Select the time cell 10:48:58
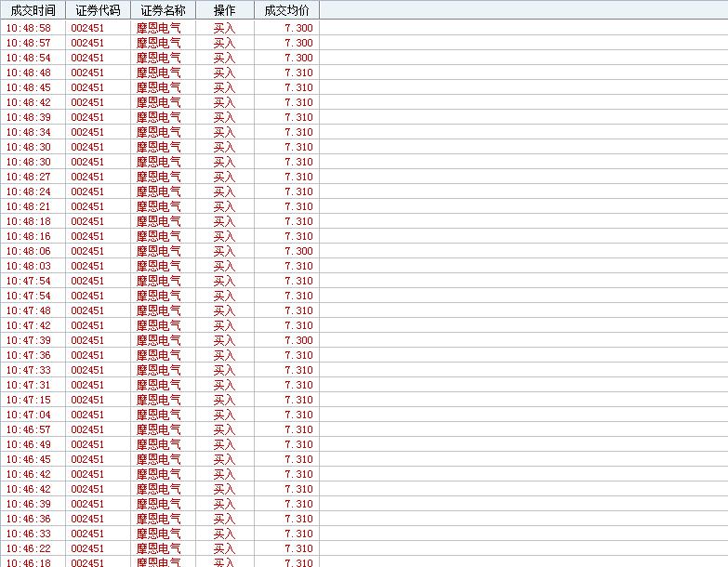This screenshot has height=567, width=728. click(28, 28)
